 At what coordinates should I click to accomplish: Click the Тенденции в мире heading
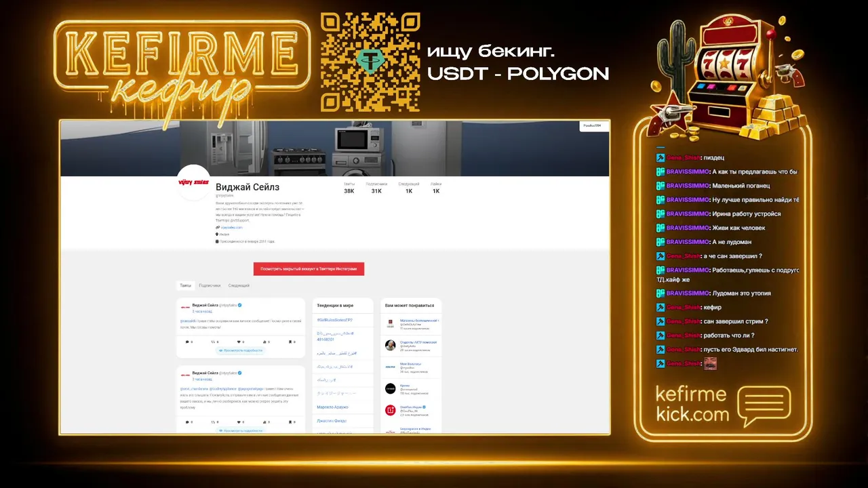335,306
